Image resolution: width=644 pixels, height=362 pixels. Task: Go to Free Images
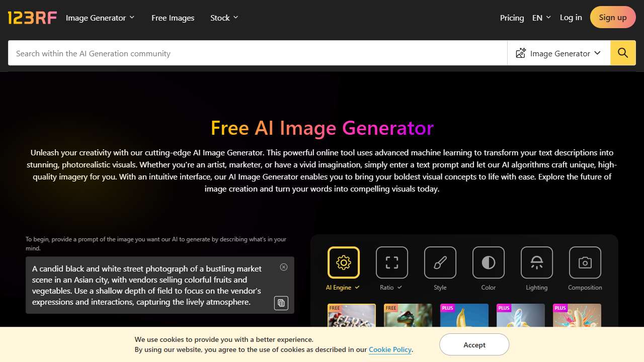[173, 18]
